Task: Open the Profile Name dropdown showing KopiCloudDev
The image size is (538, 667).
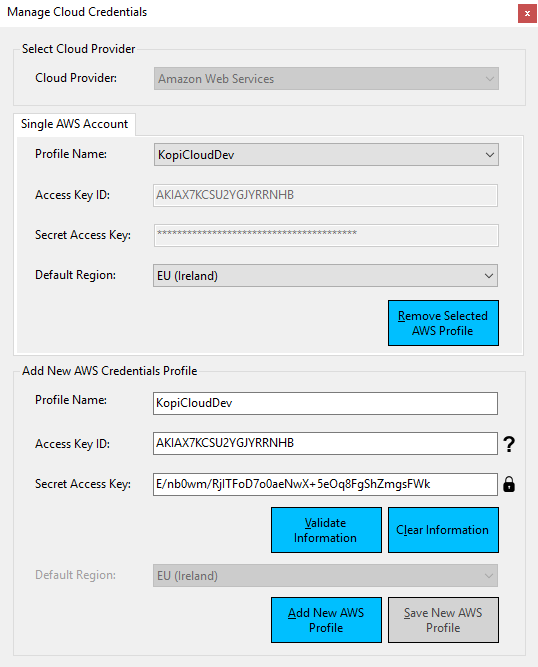Action: [x=326, y=154]
